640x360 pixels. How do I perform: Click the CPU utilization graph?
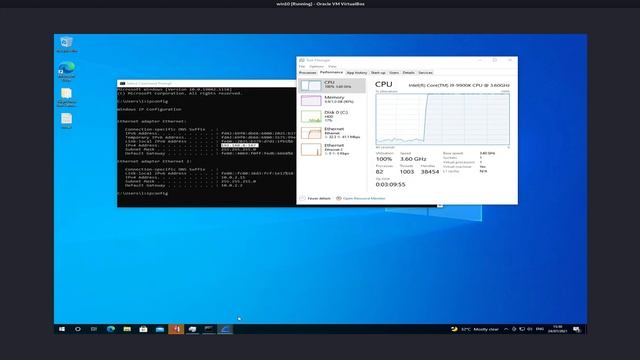click(x=442, y=119)
